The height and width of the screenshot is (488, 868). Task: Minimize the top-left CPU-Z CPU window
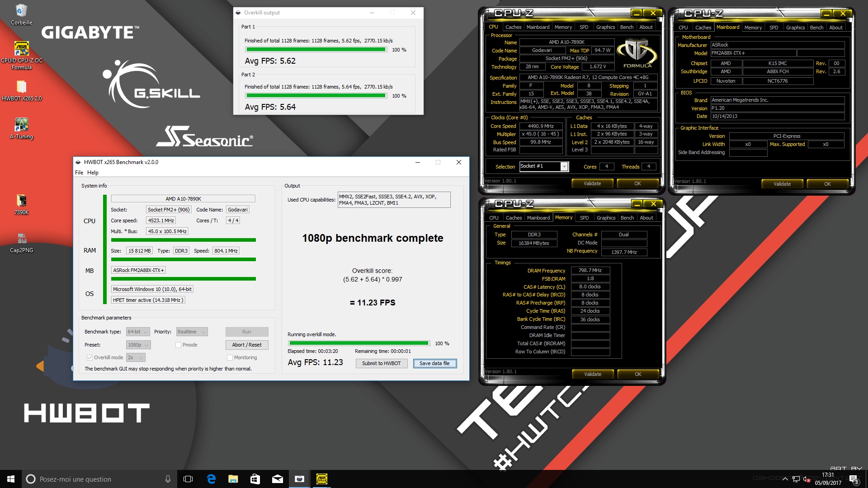click(637, 14)
